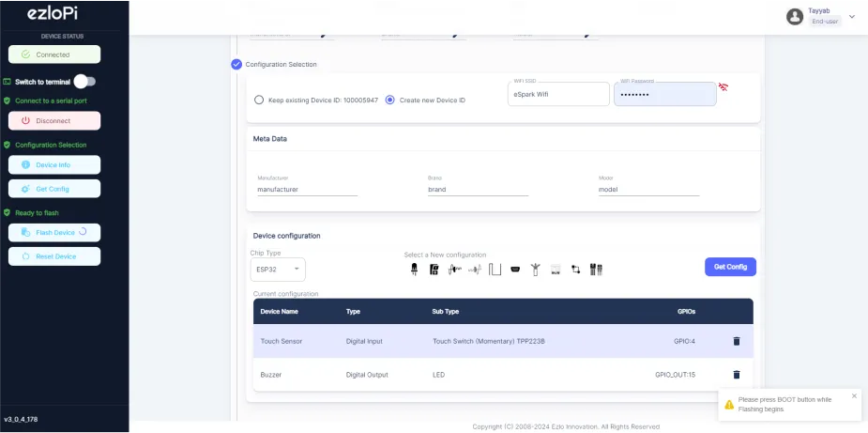868x433 pixels.
Task: Choose the analog waveform configuration icon
Action: point(454,270)
